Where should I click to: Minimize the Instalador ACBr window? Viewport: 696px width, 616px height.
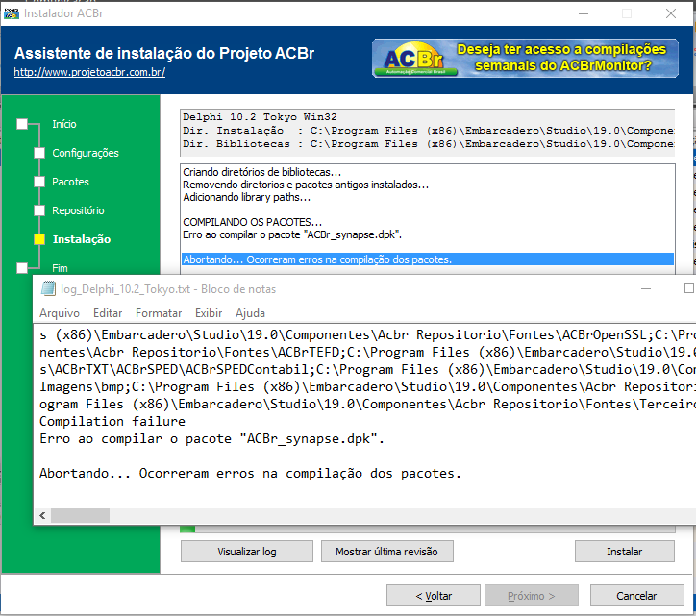point(584,13)
